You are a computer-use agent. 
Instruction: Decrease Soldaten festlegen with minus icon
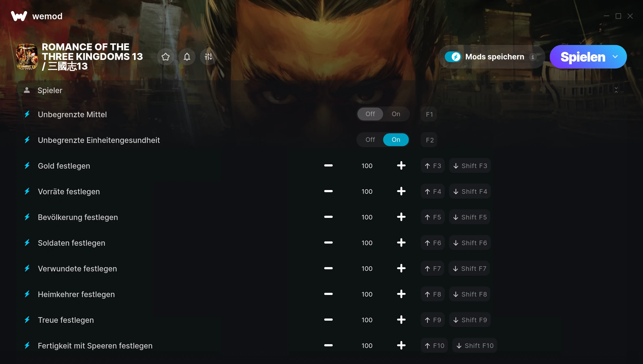[328, 243]
